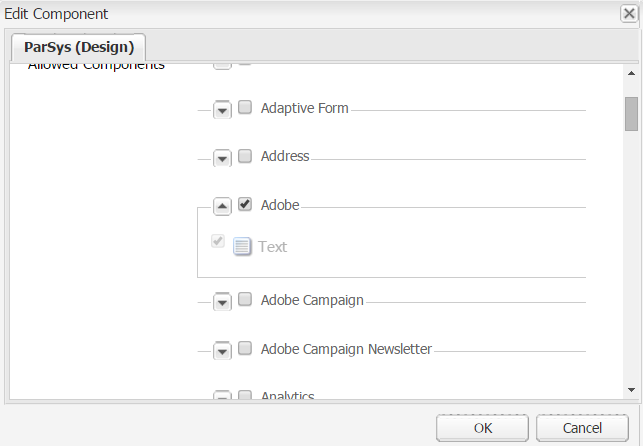Expand Adobe Campaign Newsletter group
Image resolution: width=643 pixels, height=446 pixels.
tap(222, 350)
